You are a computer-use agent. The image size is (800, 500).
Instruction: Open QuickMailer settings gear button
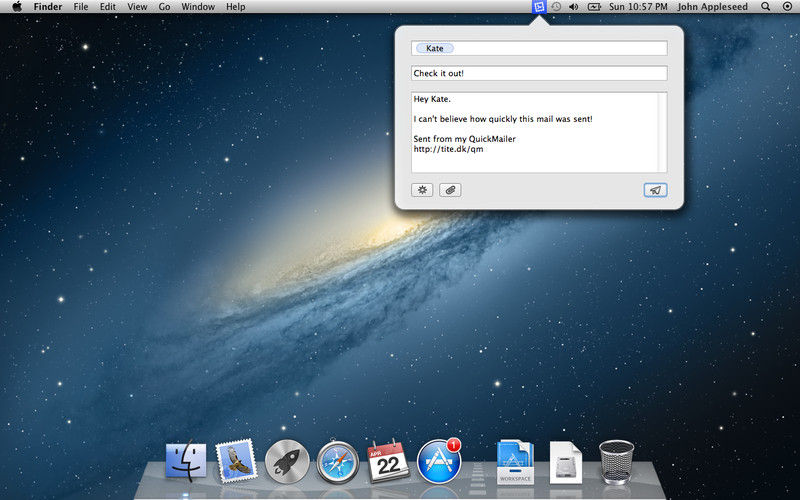(x=422, y=190)
